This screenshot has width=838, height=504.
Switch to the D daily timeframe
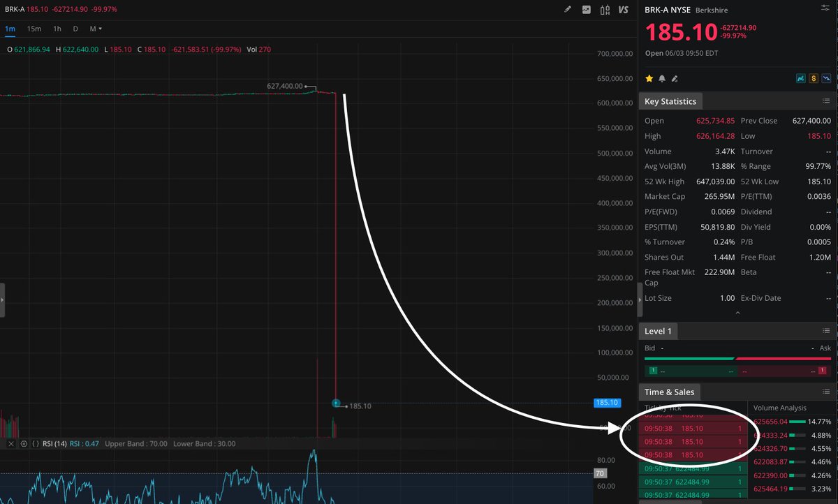75,29
